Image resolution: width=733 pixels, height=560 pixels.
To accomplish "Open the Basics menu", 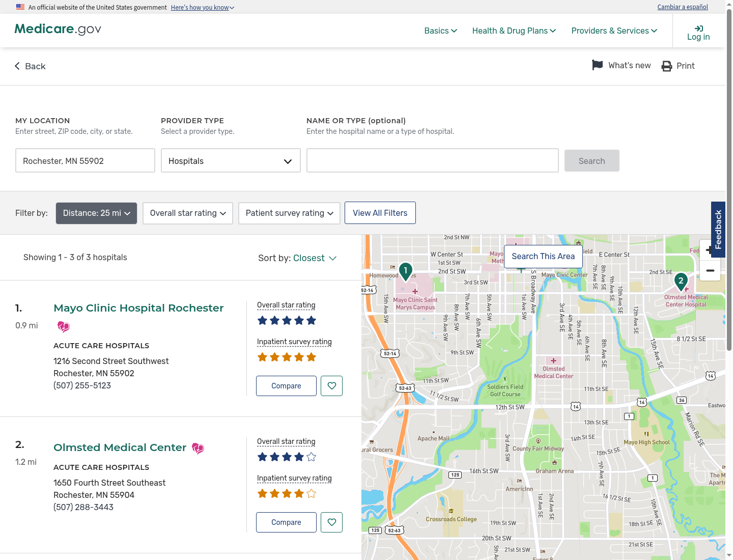I will point(441,31).
